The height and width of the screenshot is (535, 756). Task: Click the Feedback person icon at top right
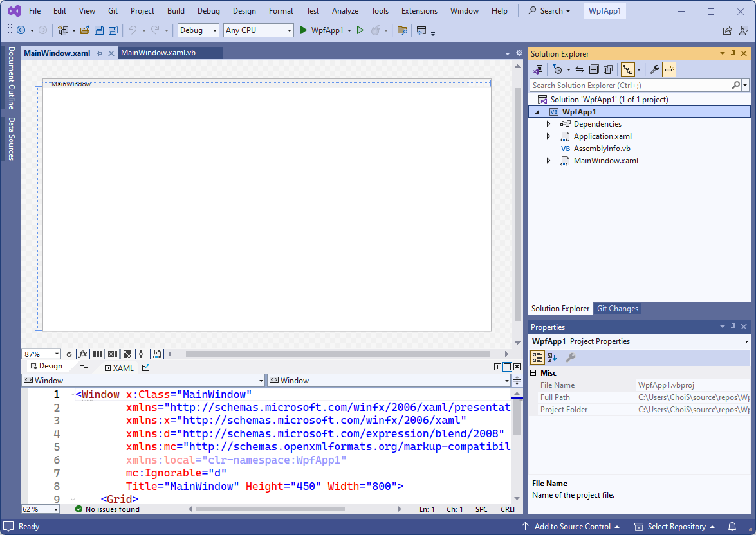tap(744, 30)
